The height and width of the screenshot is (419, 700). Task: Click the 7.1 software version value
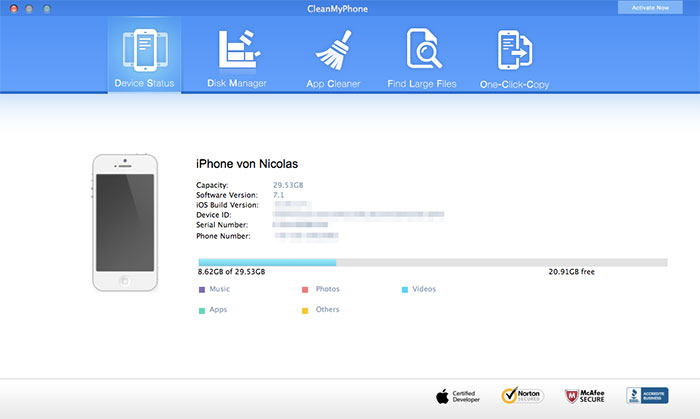(279, 195)
